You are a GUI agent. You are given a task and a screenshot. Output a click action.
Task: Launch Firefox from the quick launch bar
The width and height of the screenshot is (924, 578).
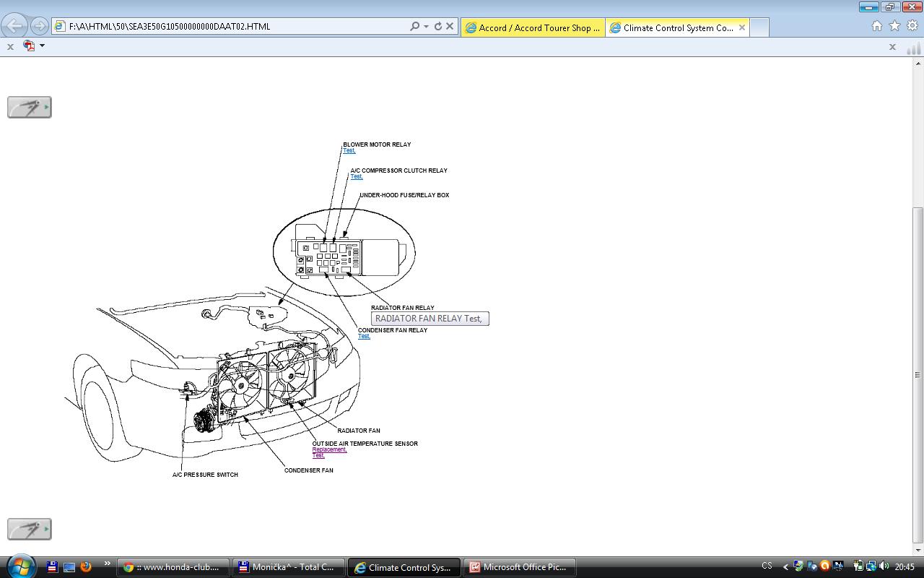86,567
